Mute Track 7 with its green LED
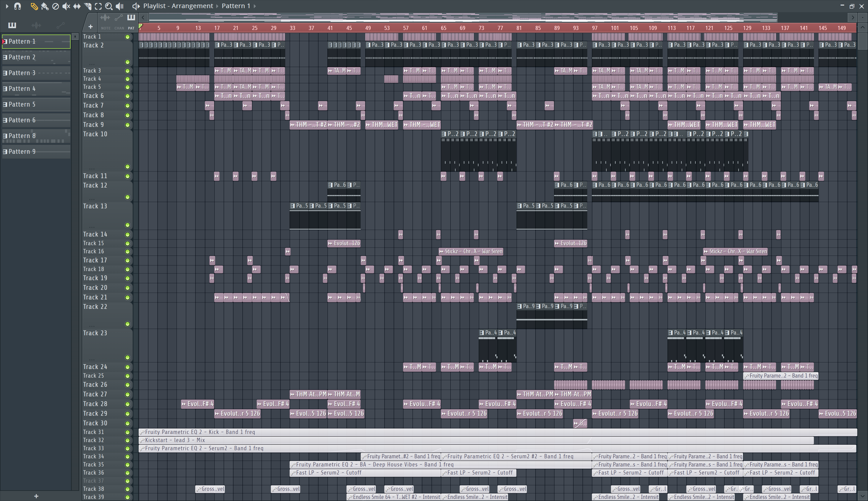 127,106
